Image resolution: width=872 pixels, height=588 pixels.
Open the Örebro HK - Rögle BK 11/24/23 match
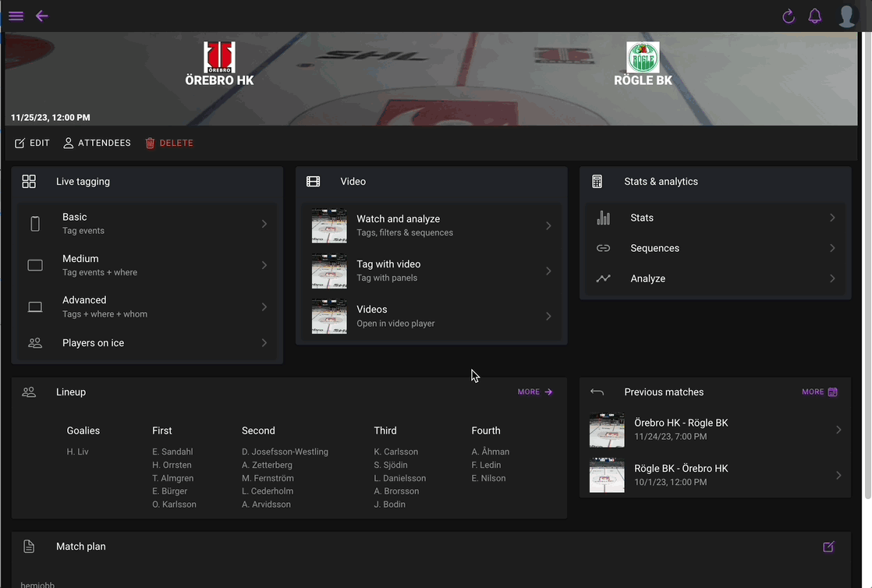click(715, 430)
